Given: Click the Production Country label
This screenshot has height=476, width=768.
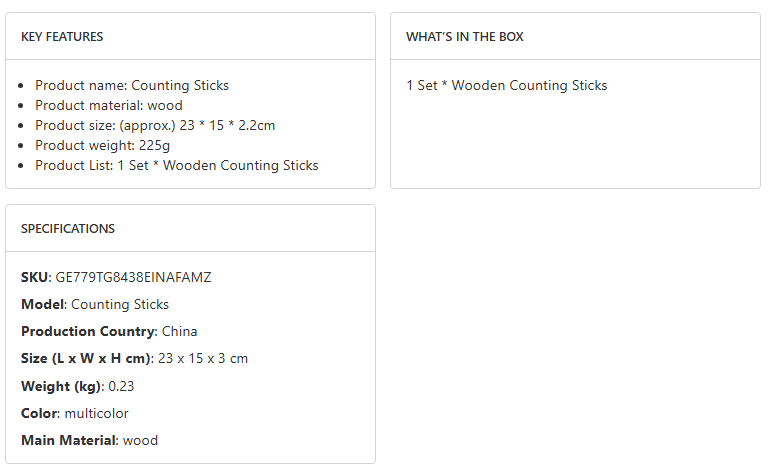Looking at the screenshot, I should [x=88, y=332].
